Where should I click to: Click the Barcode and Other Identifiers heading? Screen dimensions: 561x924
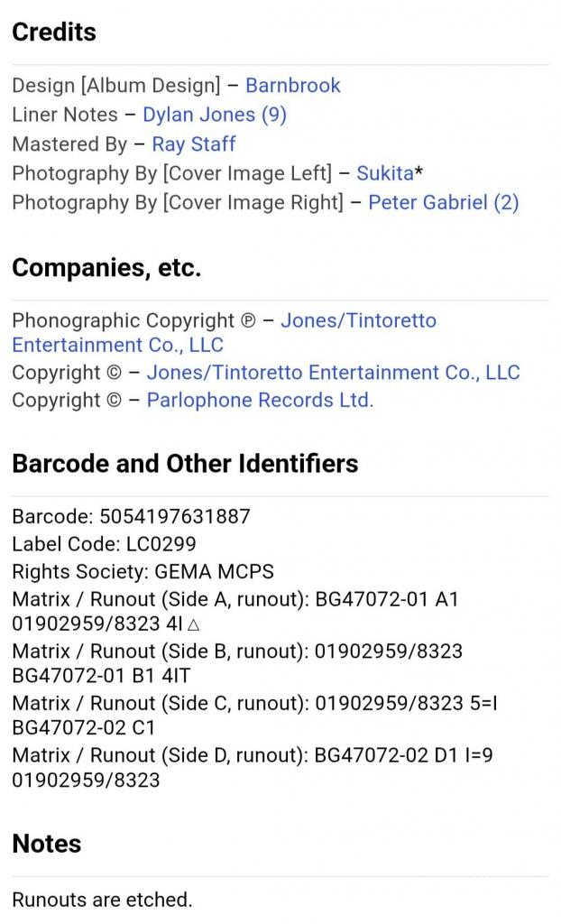coord(185,464)
